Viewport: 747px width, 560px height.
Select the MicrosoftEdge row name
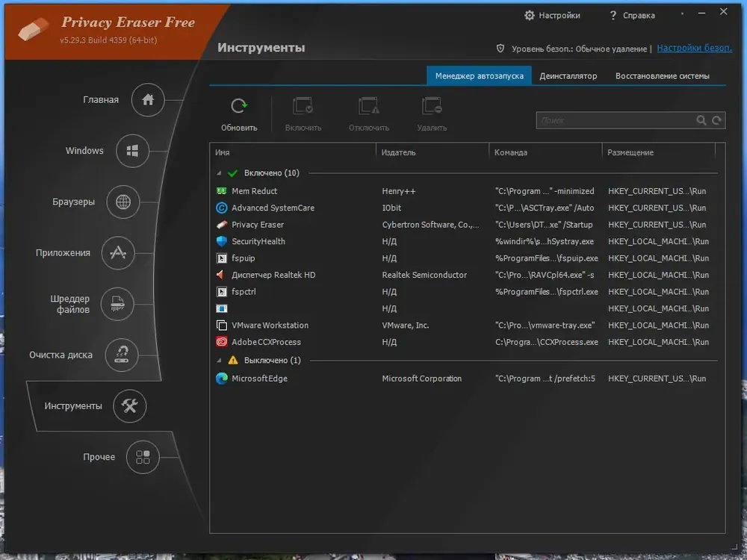(259, 379)
